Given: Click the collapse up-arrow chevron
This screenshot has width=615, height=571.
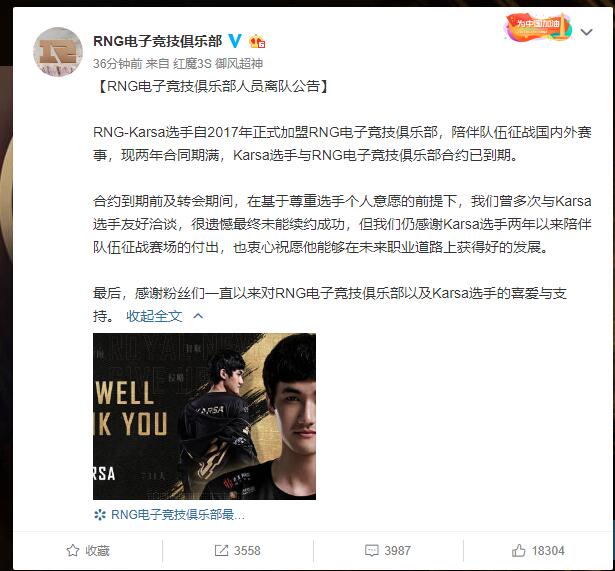Looking at the screenshot, I should pyautogui.click(x=198, y=316).
